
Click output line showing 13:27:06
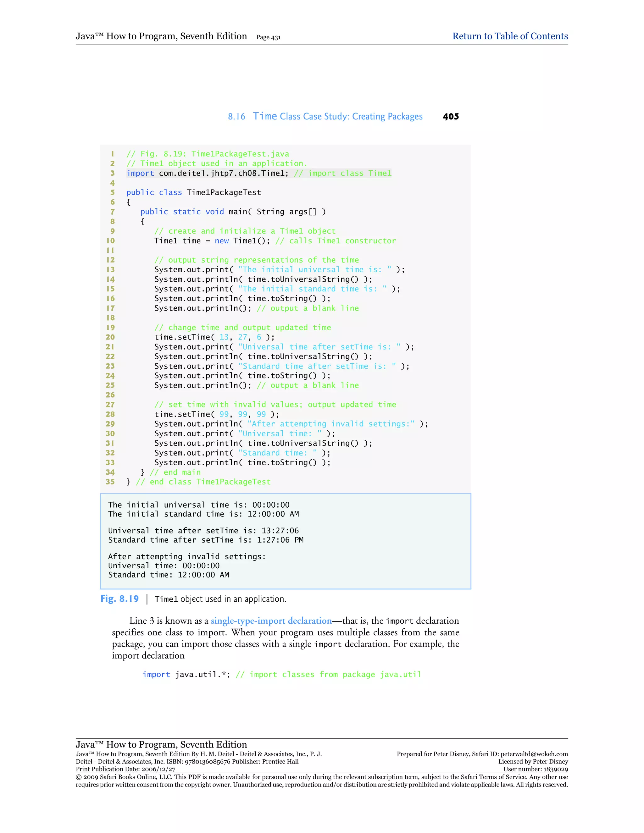[203, 531]
